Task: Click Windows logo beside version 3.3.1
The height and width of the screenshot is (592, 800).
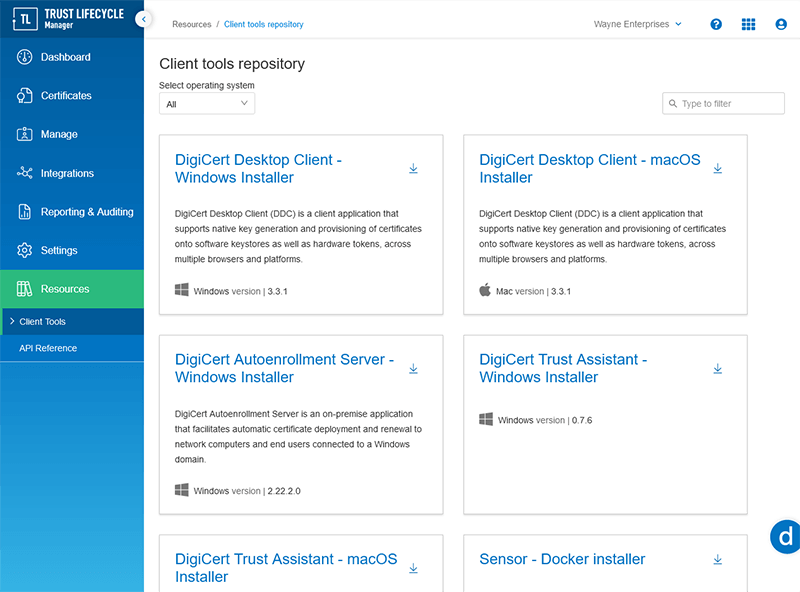Action: (x=182, y=290)
